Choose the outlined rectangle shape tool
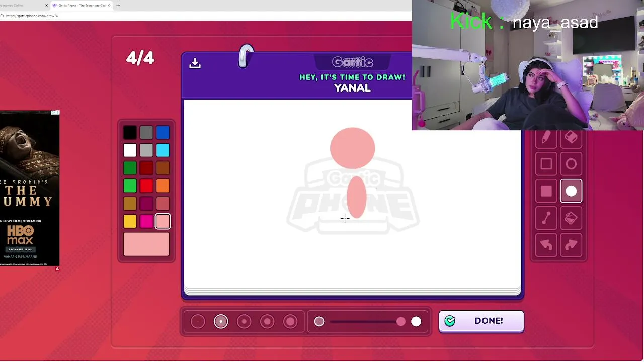644x362 pixels. click(x=546, y=164)
